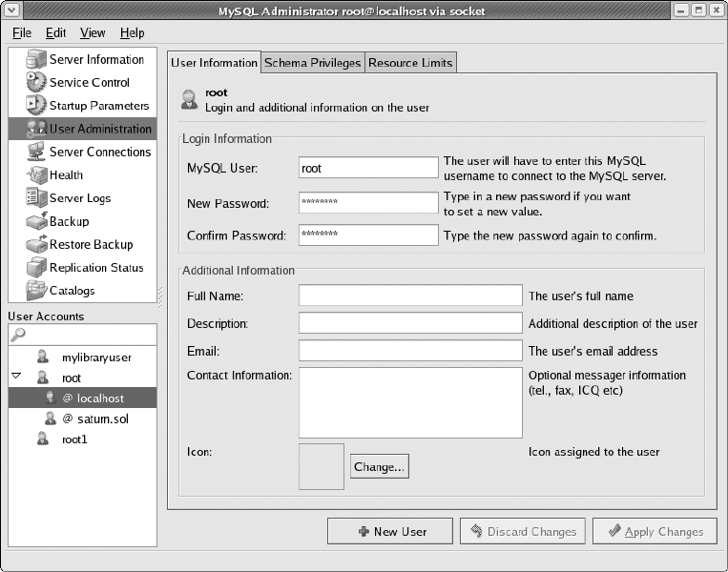
Task: Click the User Accounts search box
Action: coord(83,335)
